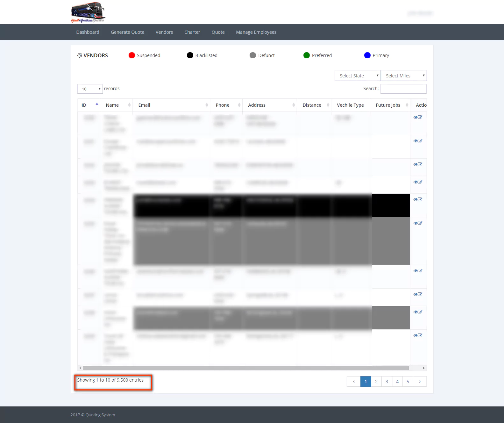View the gray ninth vendor row
The image size is (504, 423).
point(415,312)
